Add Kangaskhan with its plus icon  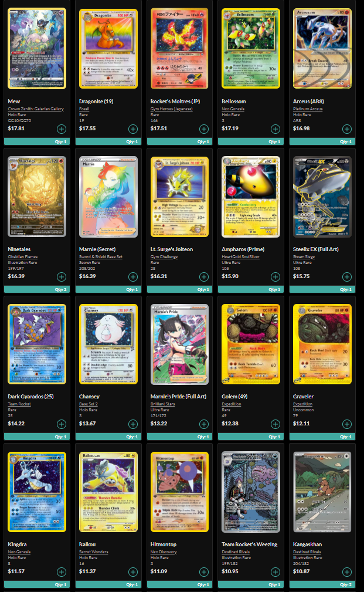point(346,572)
